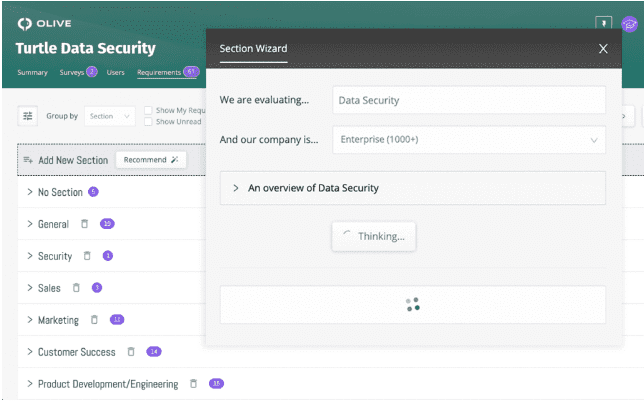Open the filter settings icon

tap(28, 116)
